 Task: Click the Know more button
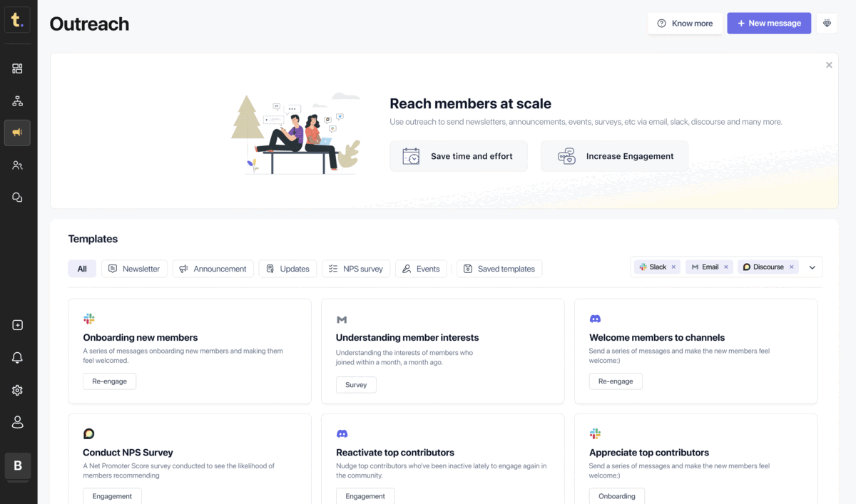[685, 24]
